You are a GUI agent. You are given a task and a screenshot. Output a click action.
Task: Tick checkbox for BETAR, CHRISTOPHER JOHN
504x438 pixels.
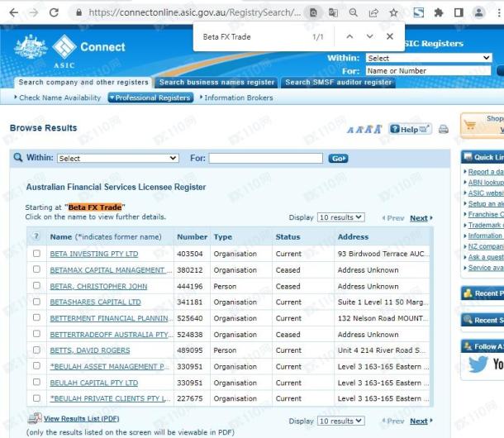(36, 286)
